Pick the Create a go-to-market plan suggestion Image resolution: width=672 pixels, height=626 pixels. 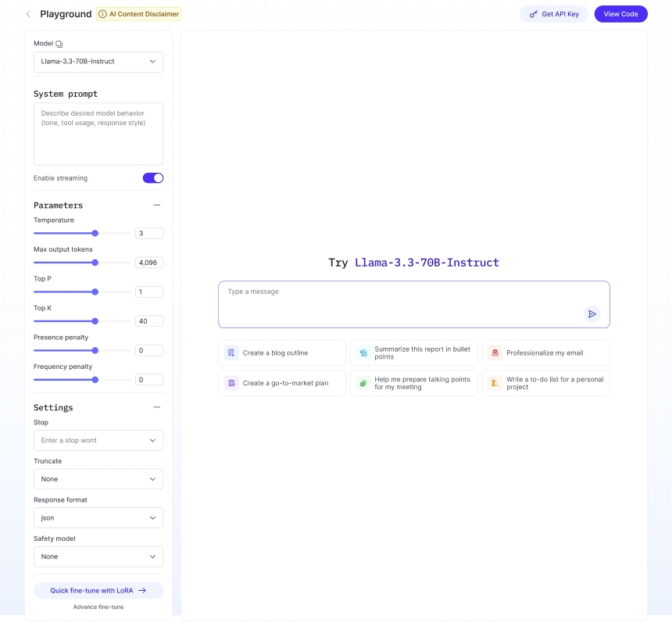[282, 384]
